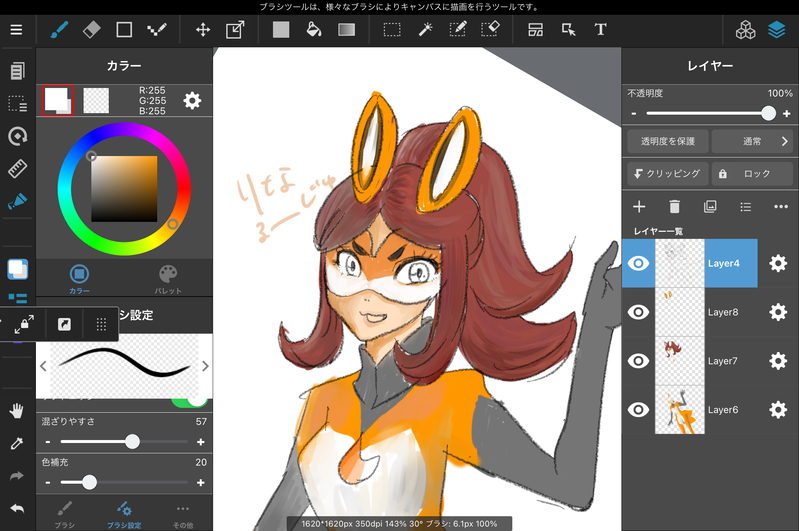Show next brush preview arrow
Image resolution: width=799 pixels, height=531 pixels.
tap(205, 366)
